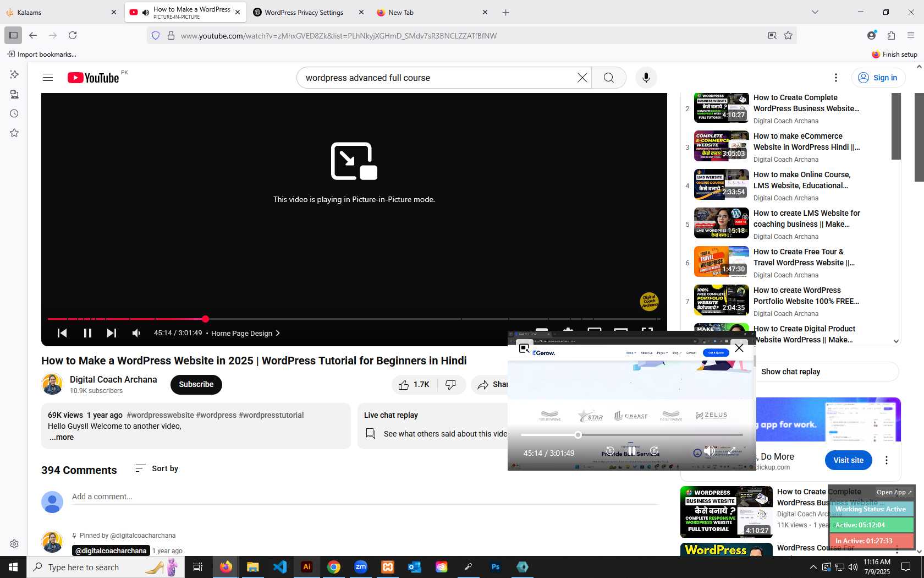The height and width of the screenshot is (578, 924).
Task: Open the Online Course LMS Website thumbnail
Action: [x=722, y=184]
